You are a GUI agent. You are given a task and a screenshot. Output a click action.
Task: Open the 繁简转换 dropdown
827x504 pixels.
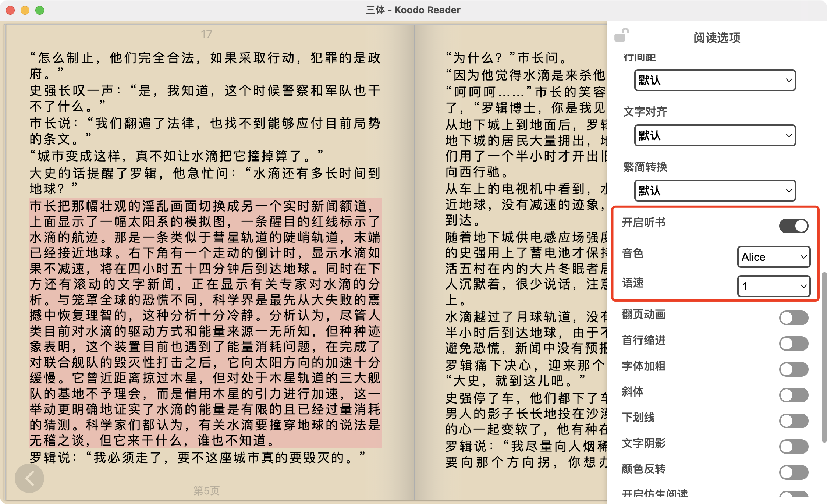click(x=715, y=191)
